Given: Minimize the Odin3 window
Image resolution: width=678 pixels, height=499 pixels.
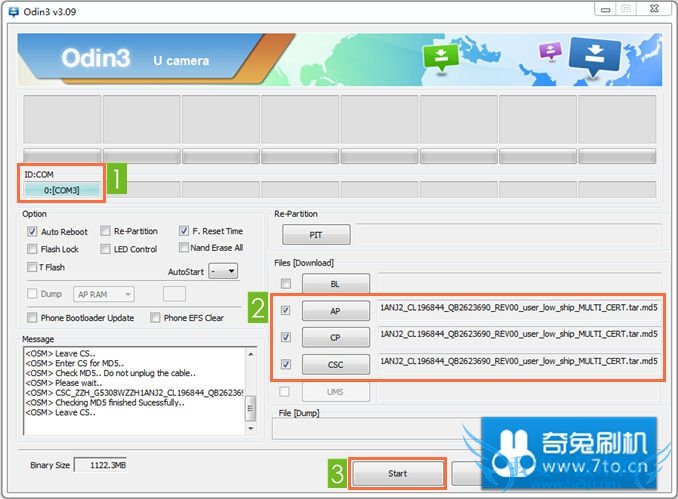Looking at the screenshot, I should pyautogui.click(x=606, y=9).
